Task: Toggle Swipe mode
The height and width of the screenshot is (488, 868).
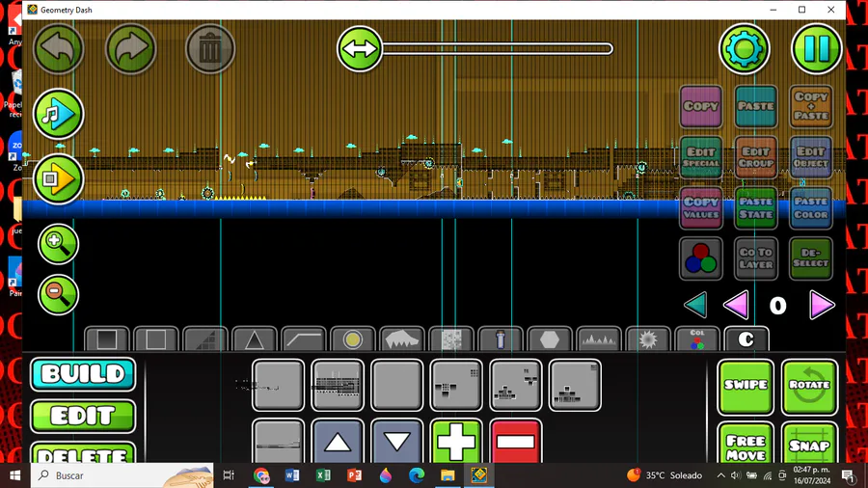Action: coord(746,387)
